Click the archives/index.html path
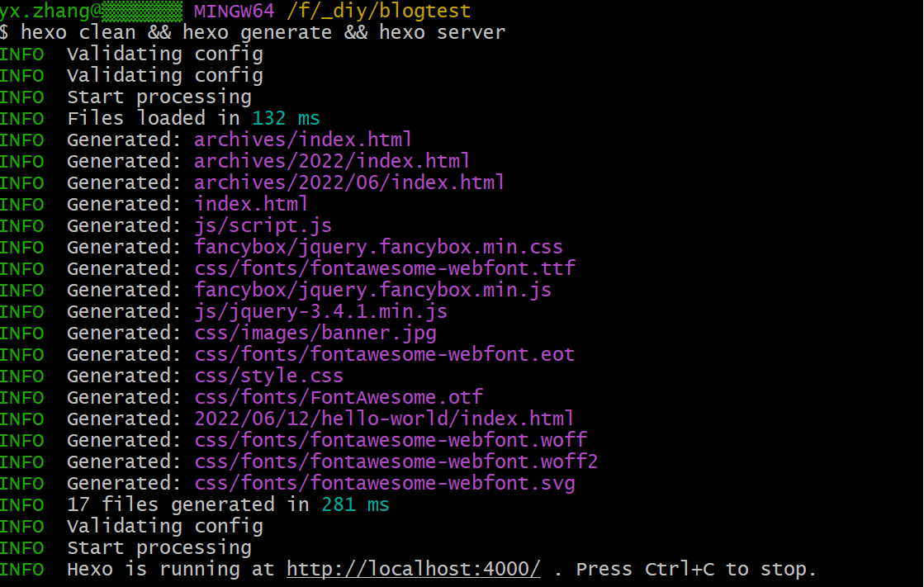Screen dimensions: 924x587 [x=303, y=140]
